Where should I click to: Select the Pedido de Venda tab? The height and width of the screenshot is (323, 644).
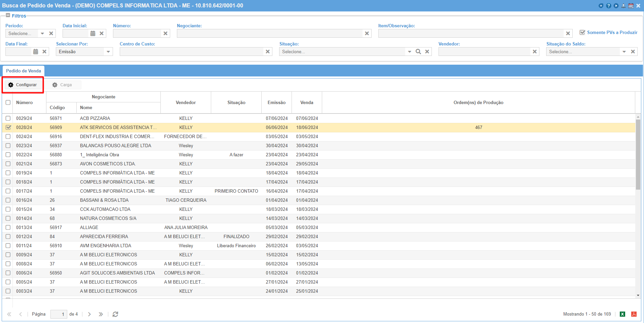click(24, 71)
